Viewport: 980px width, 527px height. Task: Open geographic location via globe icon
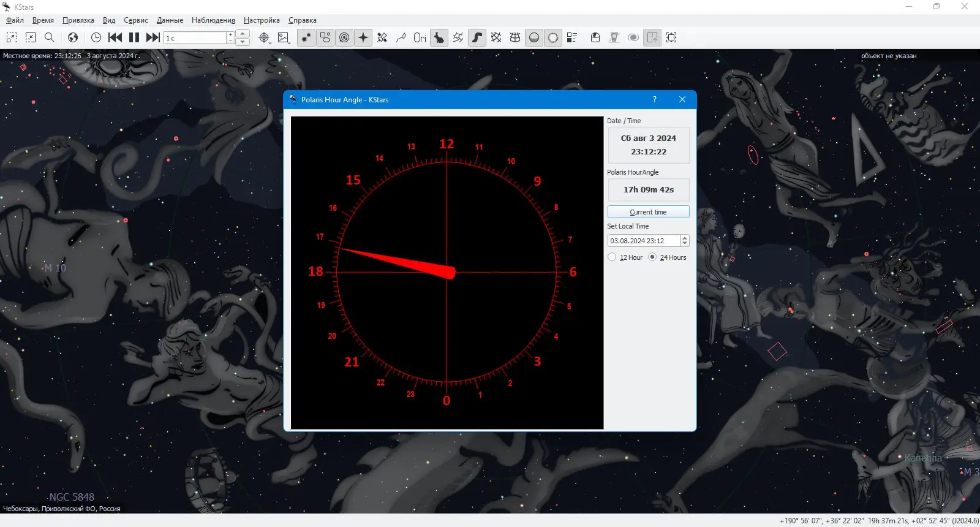tap(73, 37)
